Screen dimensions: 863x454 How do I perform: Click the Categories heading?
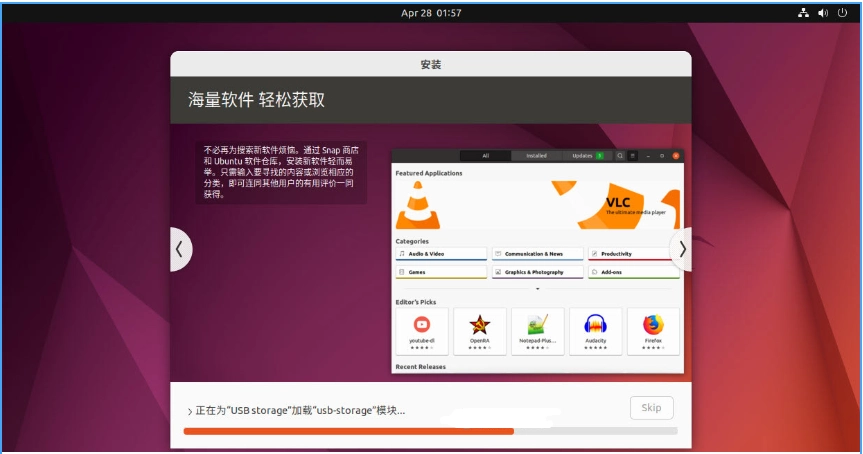[x=412, y=241]
